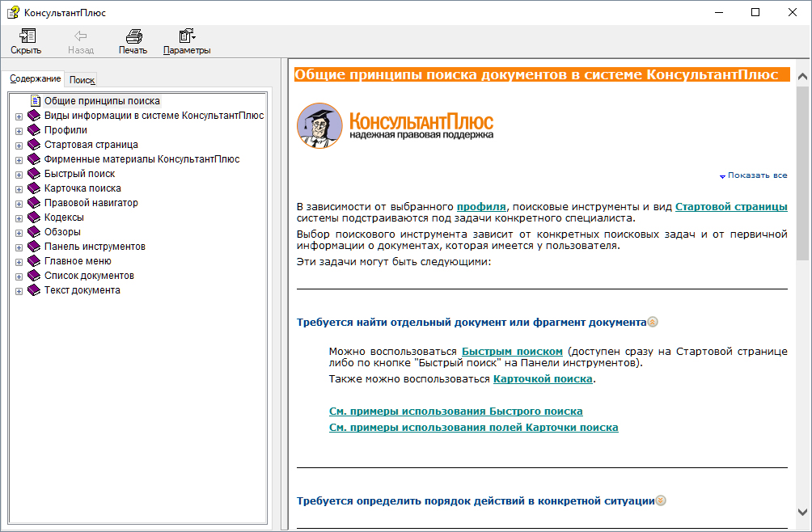Click the Печать printer icon
The image size is (812, 532).
[134, 36]
